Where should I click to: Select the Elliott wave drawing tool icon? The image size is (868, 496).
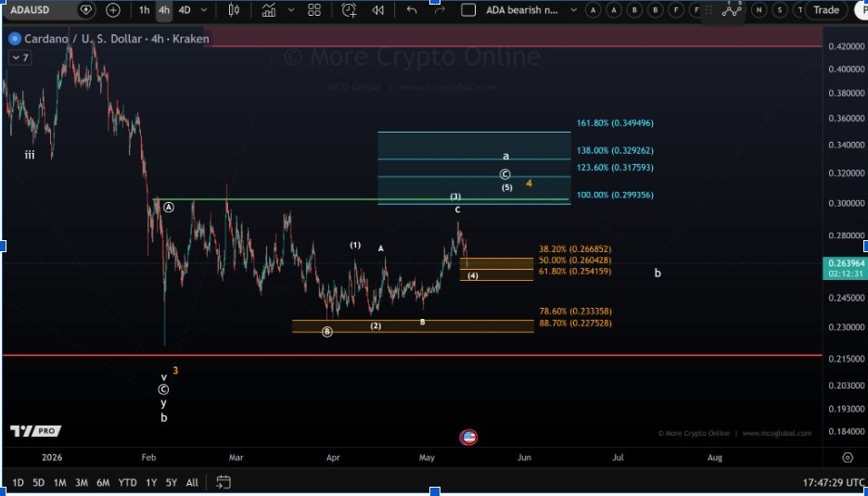[x=732, y=9]
